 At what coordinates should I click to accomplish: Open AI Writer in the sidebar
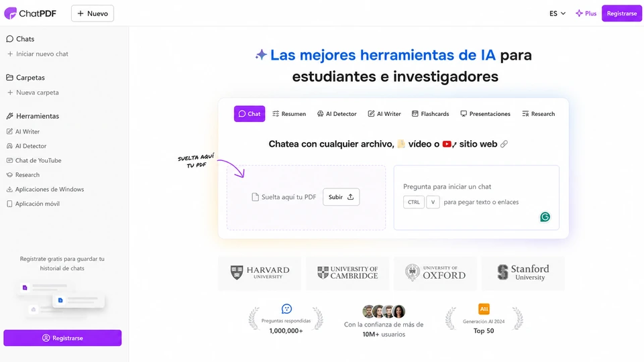point(23,132)
